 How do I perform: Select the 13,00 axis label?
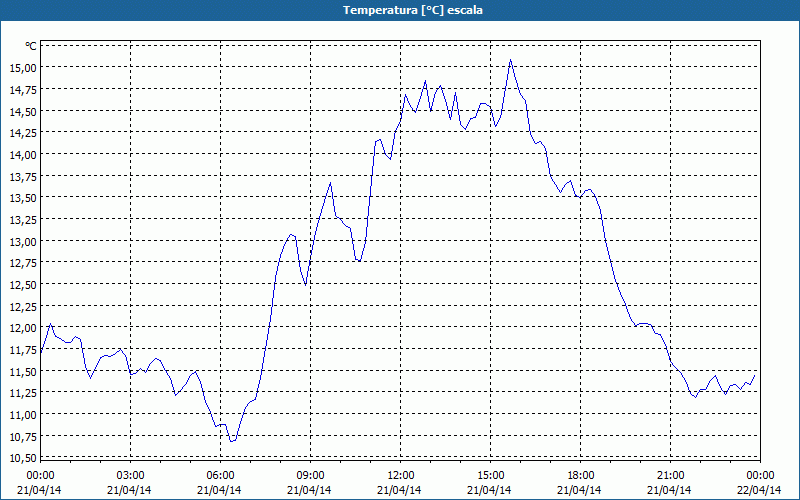(22, 241)
